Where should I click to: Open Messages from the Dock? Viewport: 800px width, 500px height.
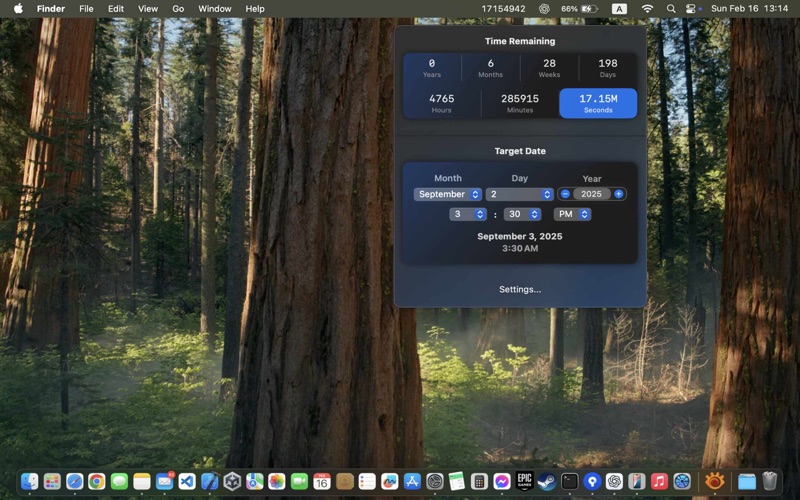click(119, 481)
